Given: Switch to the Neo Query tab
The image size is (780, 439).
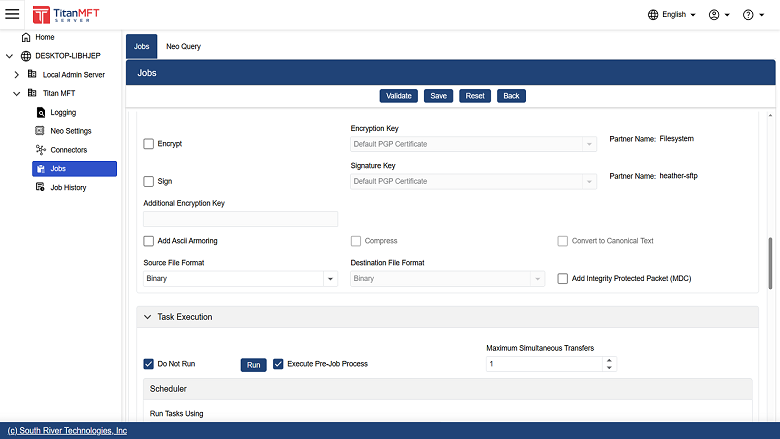Looking at the screenshot, I should point(183,46).
